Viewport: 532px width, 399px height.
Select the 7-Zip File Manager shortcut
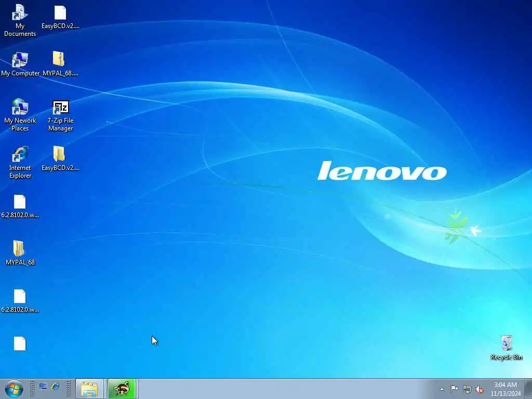[x=60, y=115]
